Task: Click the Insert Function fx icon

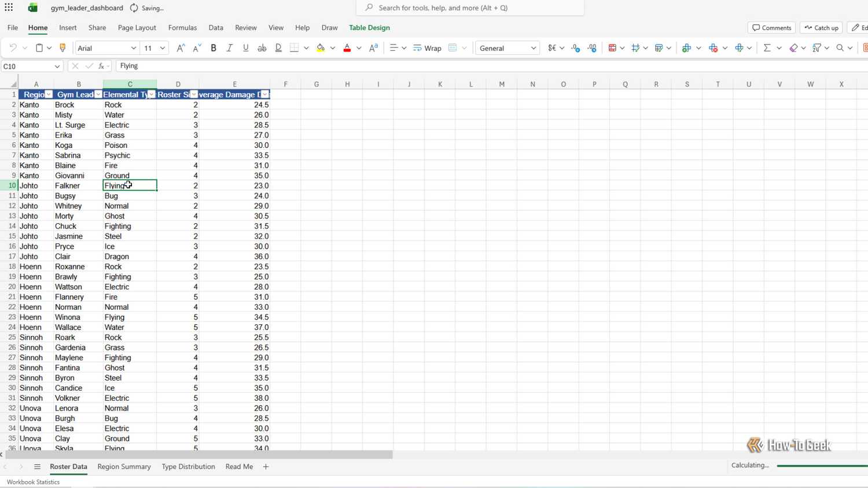Action: coord(101,66)
